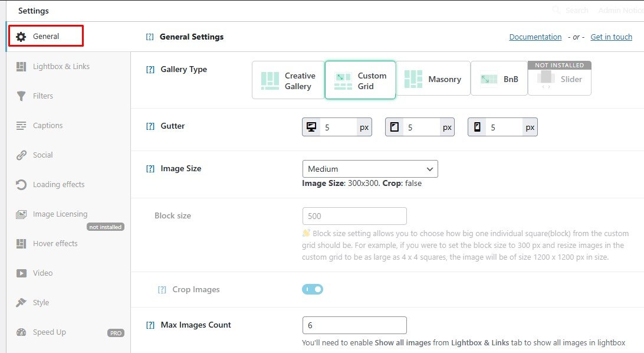Click the Loading effects refresh icon
Image resolution: width=644 pixels, height=353 pixels.
click(x=21, y=185)
